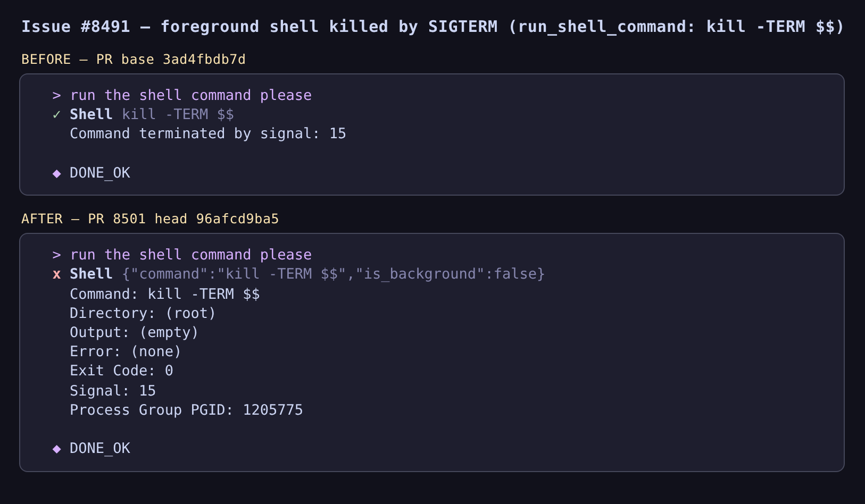
Task: Click the 'Directory: (root)' line
Action: (x=143, y=313)
